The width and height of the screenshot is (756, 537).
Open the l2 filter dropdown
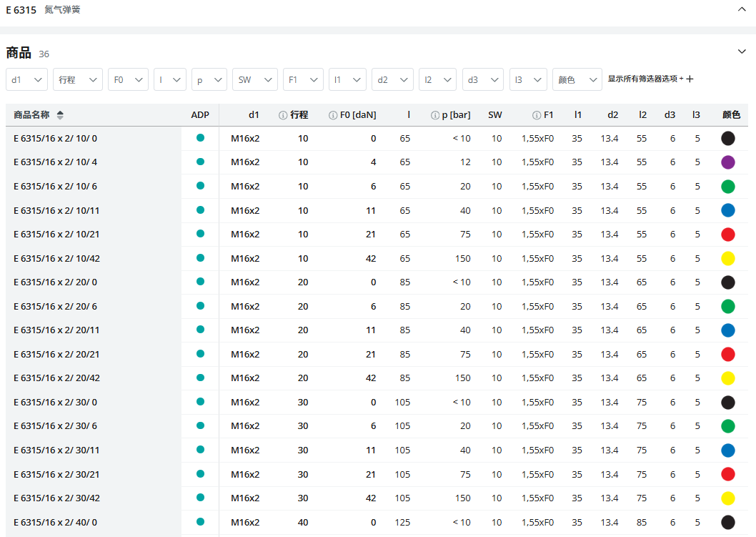pyautogui.click(x=437, y=79)
